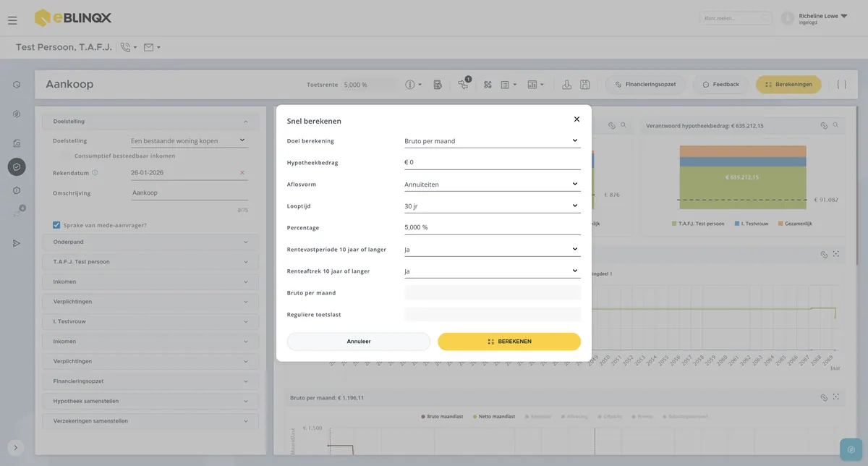
Task: Open the info circle dropdown after Toetsrente
Action: point(414,85)
